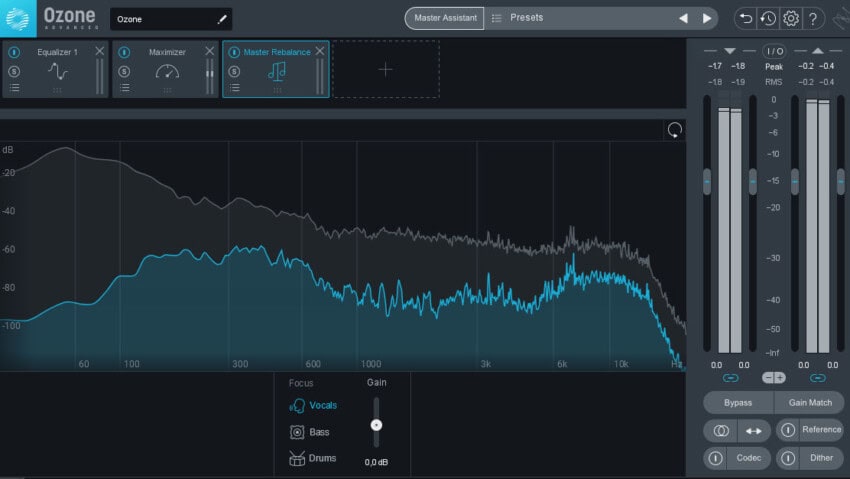This screenshot has height=479, width=850.
Task: Reset the spectrum analyzer display
Action: tap(674, 130)
